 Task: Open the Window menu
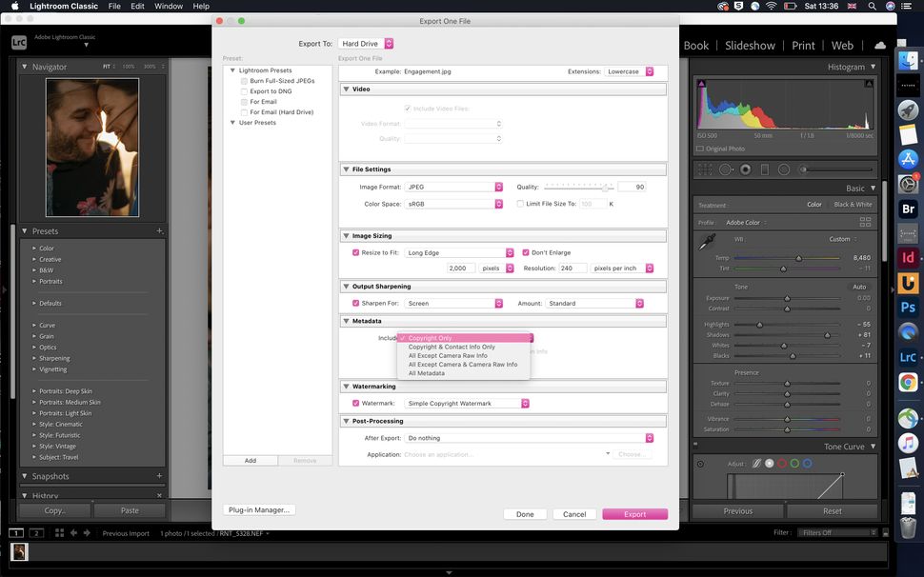pyautogui.click(x=169, y=6)
